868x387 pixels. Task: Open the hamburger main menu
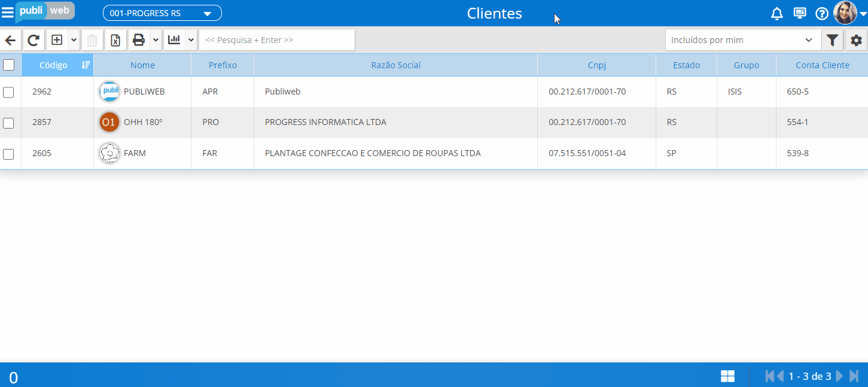pyautogui.click(x=8, y=13)
